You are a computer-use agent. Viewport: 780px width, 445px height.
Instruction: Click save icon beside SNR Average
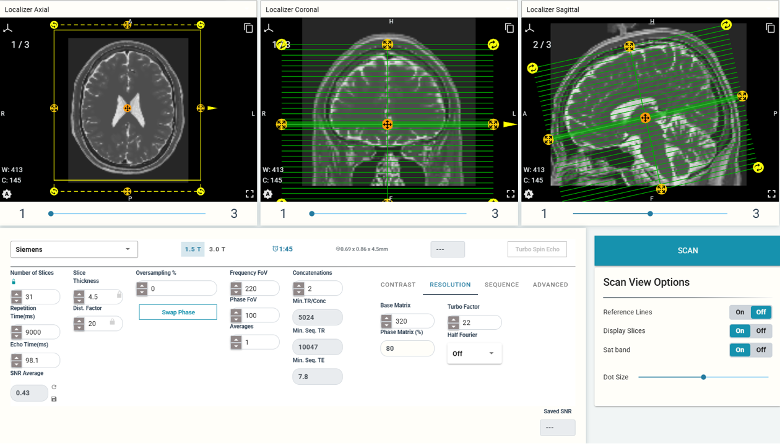[53, 400]
